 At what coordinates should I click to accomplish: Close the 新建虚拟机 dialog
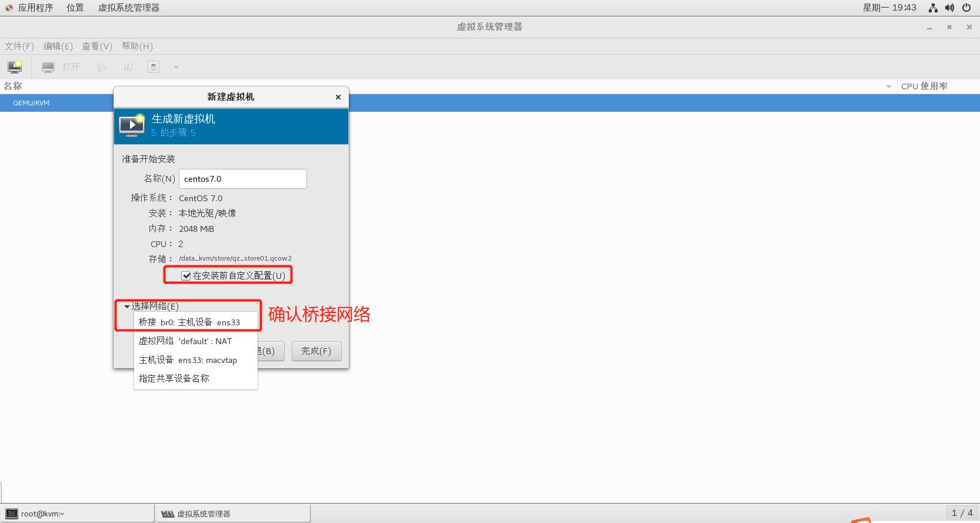pos(338,97)
